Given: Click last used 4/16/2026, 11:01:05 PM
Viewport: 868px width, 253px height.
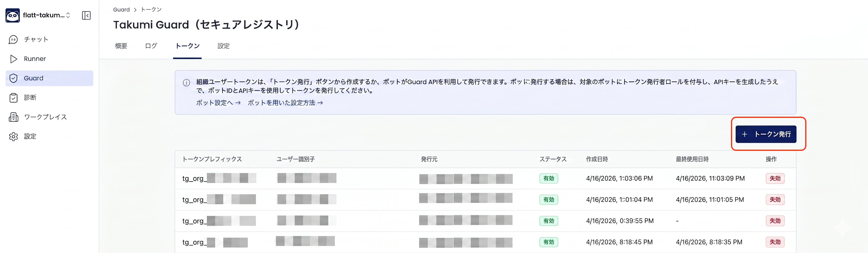Looking at the screenshot, I should 710,199.
